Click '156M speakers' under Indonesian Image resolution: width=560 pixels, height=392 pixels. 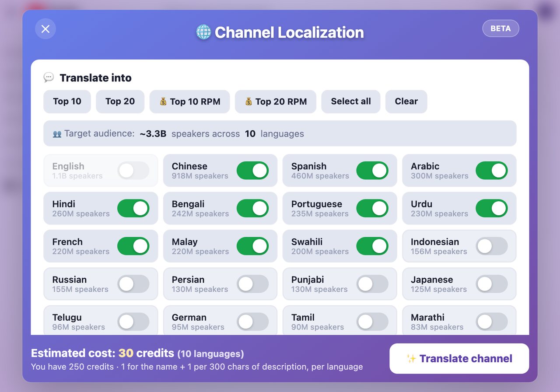tap(439, 252)
